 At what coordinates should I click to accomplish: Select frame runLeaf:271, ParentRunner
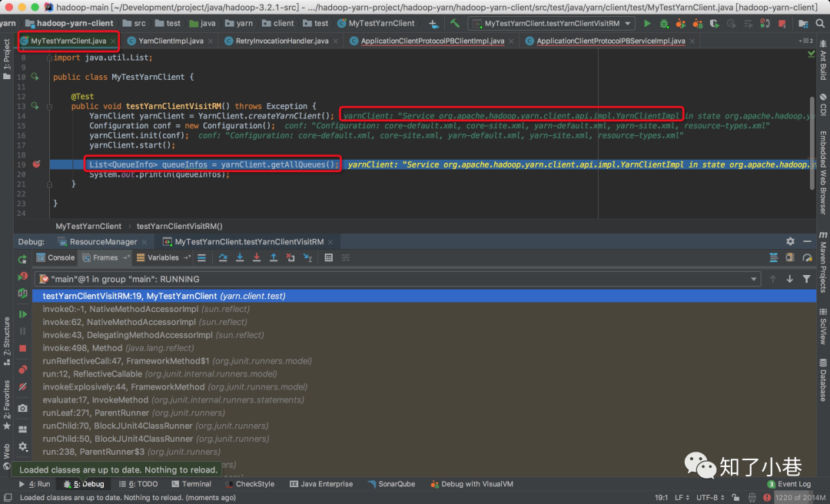(424, 413)
